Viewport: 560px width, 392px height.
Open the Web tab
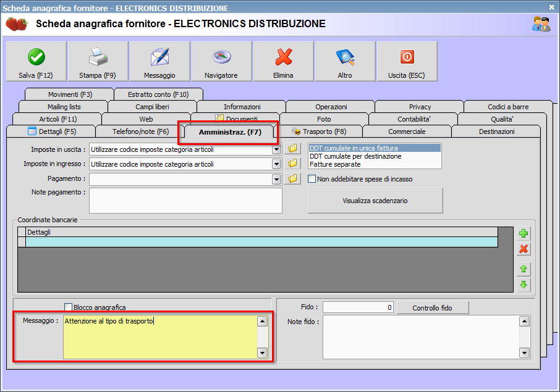pyautogui.click(x=146, y=119)
